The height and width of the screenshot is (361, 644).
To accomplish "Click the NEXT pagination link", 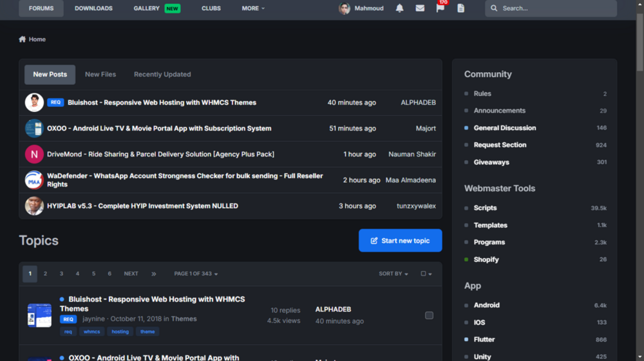I will click(x=131, y=273).
